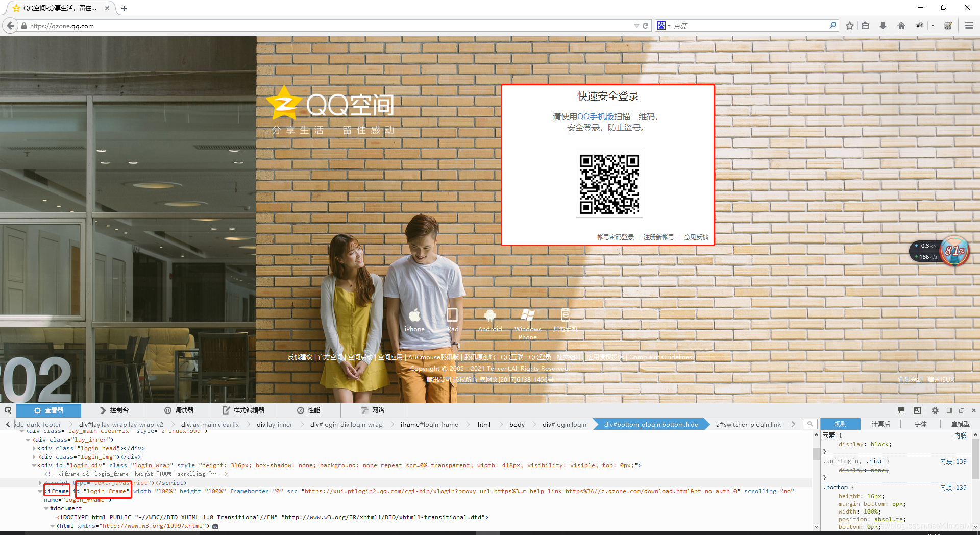The image size is (980, 535).
Task: Collapse the login_div node
Action: pos(34,466)
